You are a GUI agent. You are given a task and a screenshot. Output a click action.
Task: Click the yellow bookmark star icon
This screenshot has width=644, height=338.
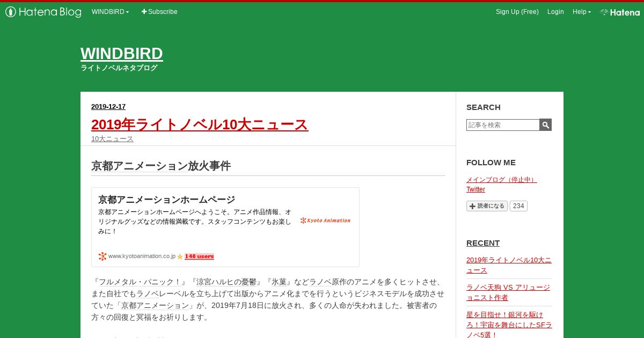[180, 256]
